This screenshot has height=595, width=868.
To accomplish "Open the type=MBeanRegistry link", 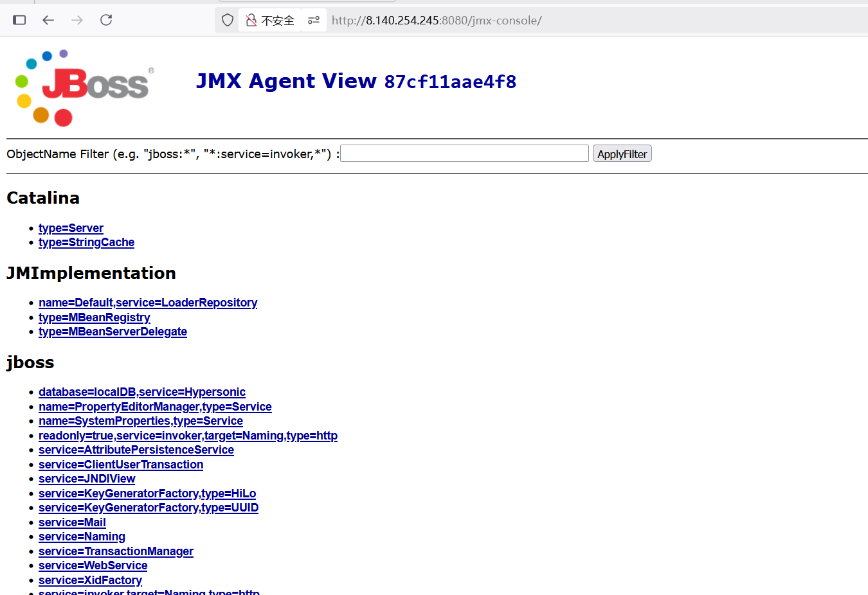I will pos(95,317).
